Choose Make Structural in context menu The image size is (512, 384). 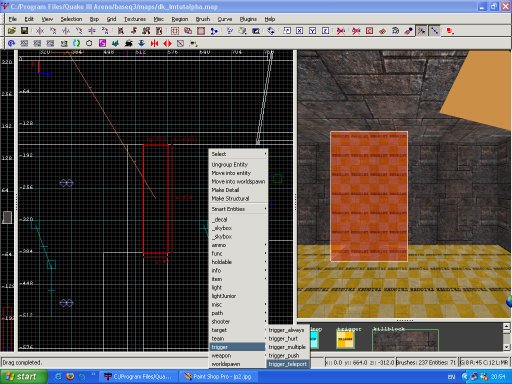(238, 198)
